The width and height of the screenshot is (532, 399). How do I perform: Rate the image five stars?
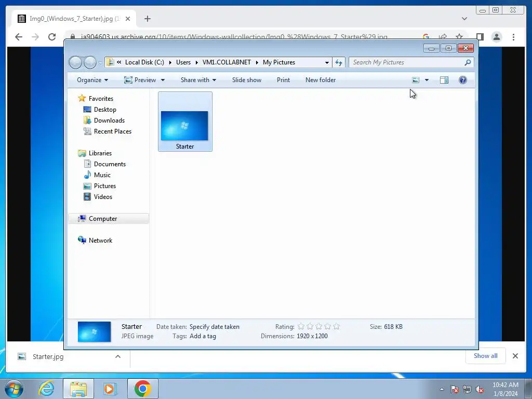[336, 326]
